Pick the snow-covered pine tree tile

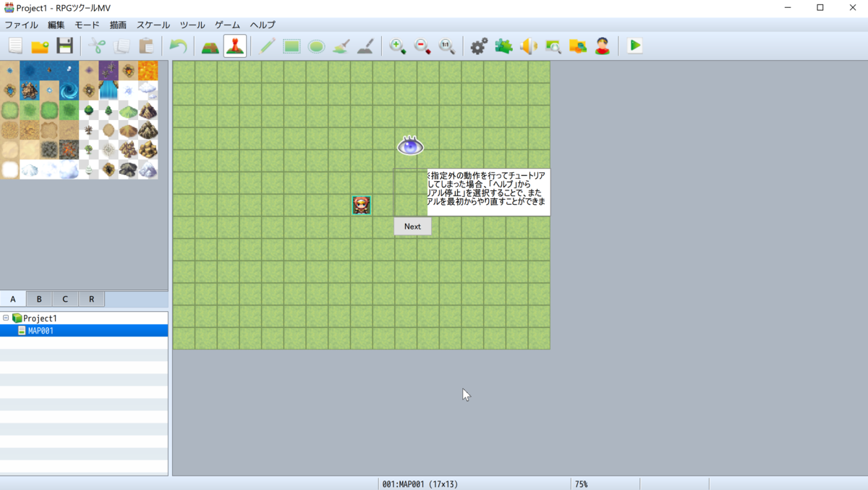89,169
